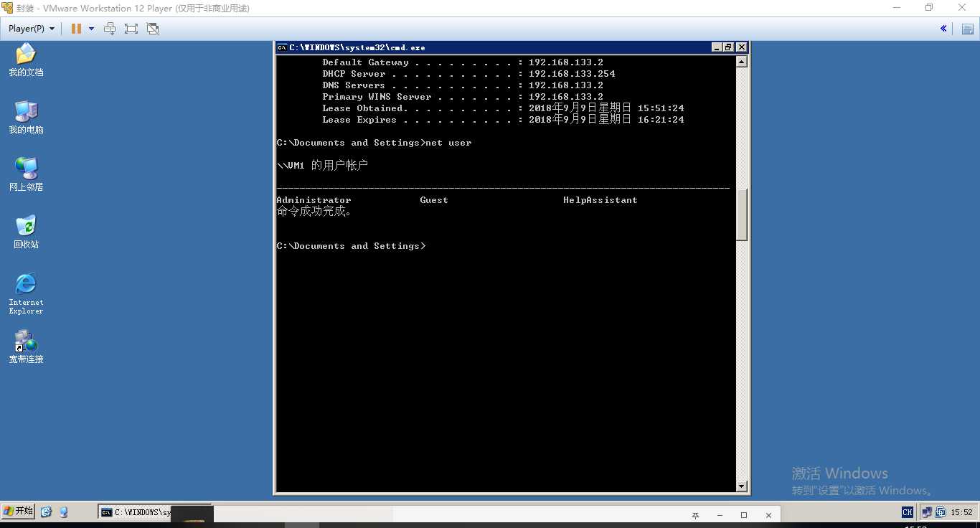Click the pin icon on bottom floating bar
Image resolution: width=980 pixels, height=528 pixels.
695,516
